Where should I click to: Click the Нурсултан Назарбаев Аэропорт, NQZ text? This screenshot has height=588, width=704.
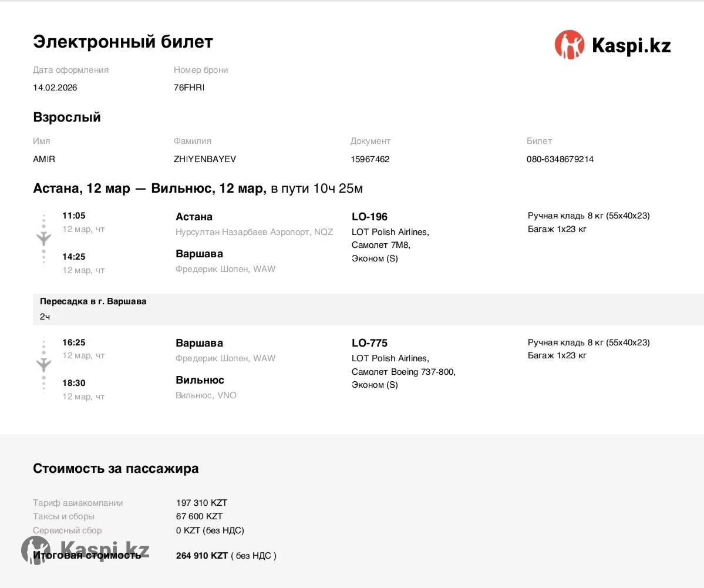click(254, 232)
